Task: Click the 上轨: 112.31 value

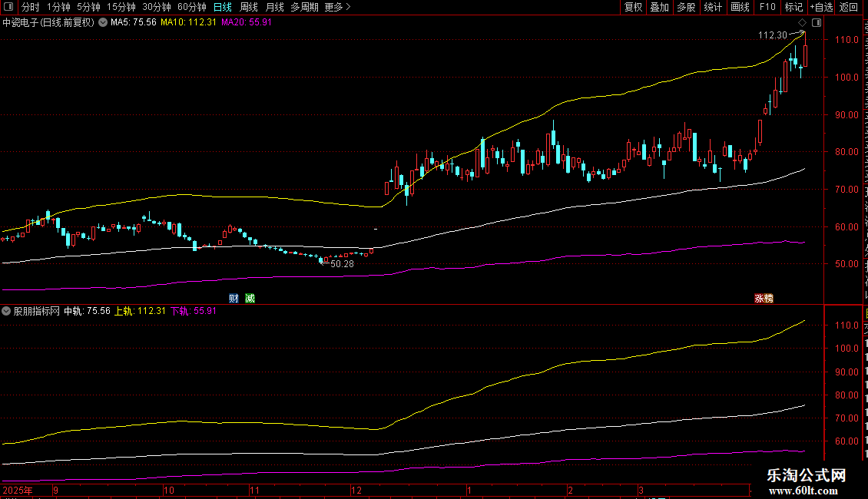Action: (140, 311)
